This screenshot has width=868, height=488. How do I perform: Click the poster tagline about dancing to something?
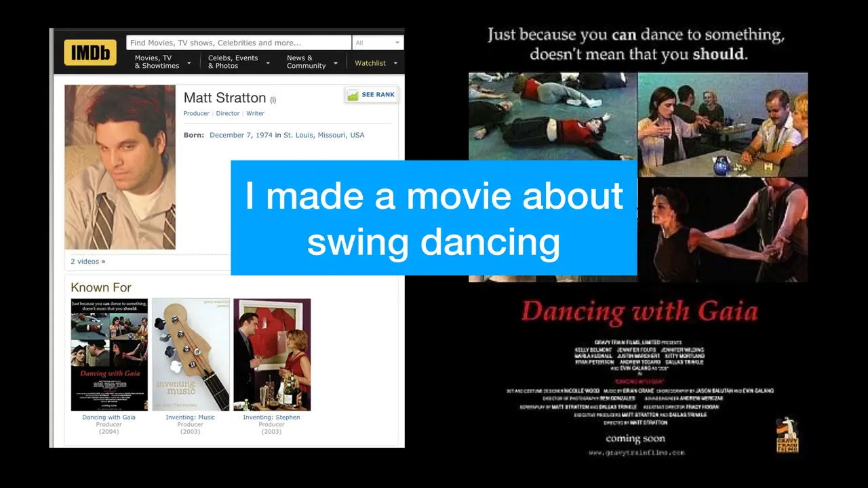point(637,43)
